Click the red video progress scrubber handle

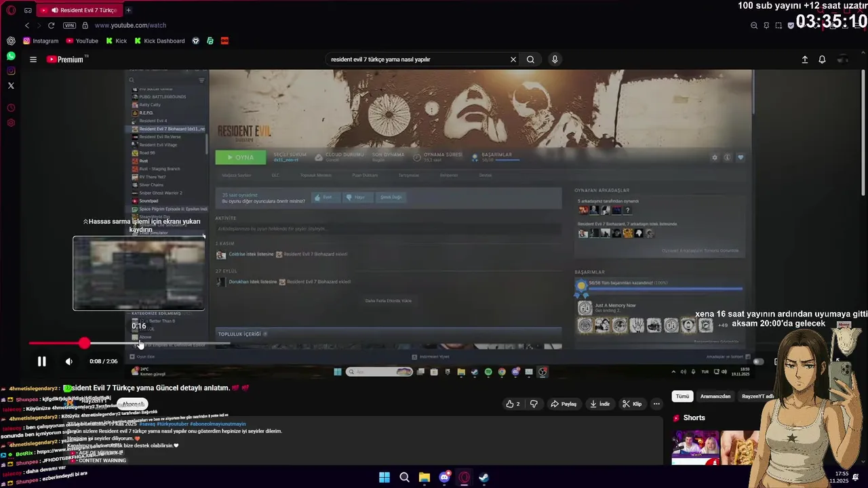pyautogui.click(x=84, y=344)
